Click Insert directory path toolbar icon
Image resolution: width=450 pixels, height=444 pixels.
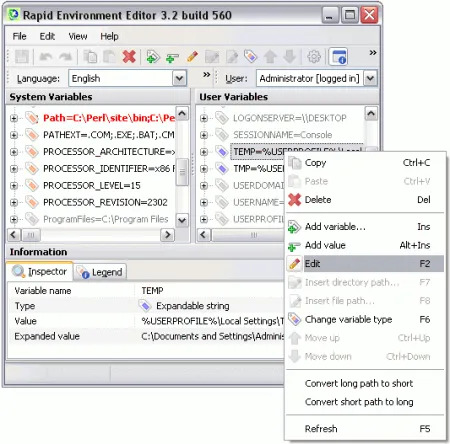(x=212, y=56)
